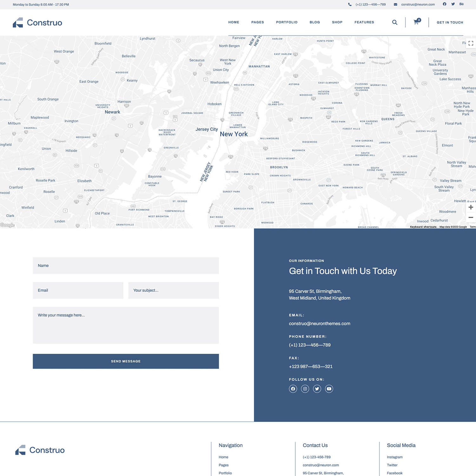Click Instagram icon under Follow Us On
This screenshot has width=476, height=476.
click(x=305, y=389)
